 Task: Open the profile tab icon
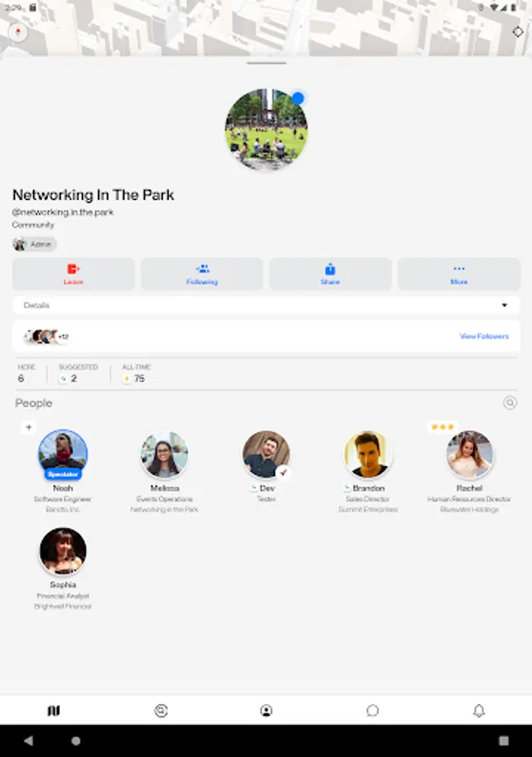tap(266, 710)
